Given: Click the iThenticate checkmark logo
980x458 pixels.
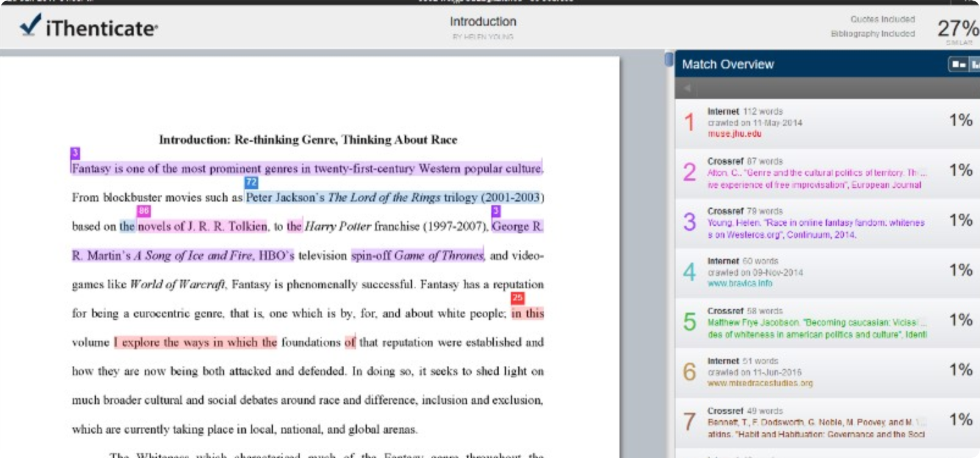Looking at the screenshot, I should click(x=31, y=25).
